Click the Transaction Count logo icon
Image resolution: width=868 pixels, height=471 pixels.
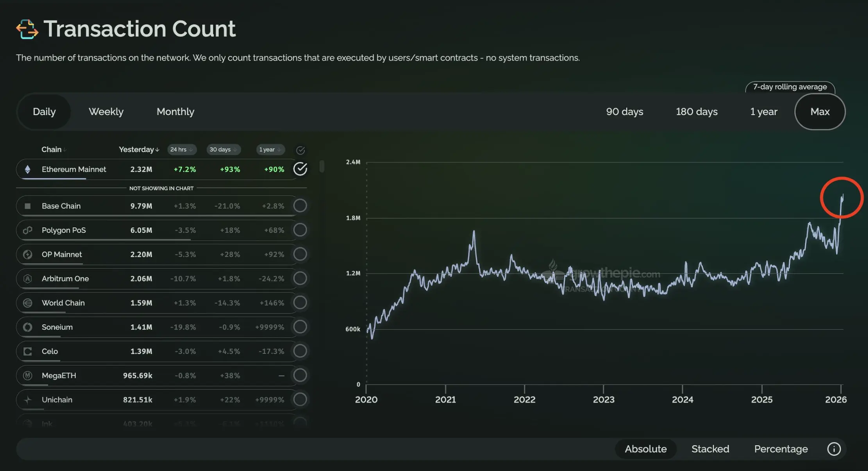pyautogui.click(x=27, y=29)
